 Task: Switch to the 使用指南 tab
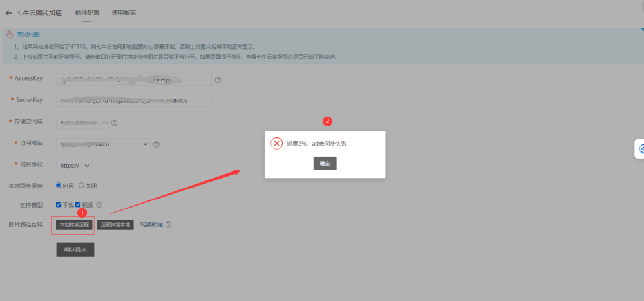coord(124,13)
